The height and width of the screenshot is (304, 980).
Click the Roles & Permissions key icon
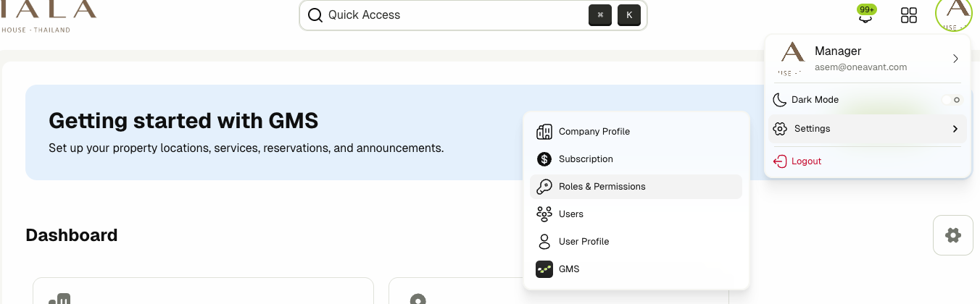pos(544,187)
